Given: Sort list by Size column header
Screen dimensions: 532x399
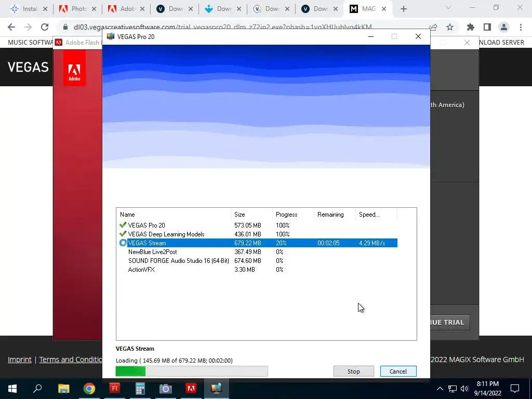Looking at the screenshot, I should (x=251, y=215).
